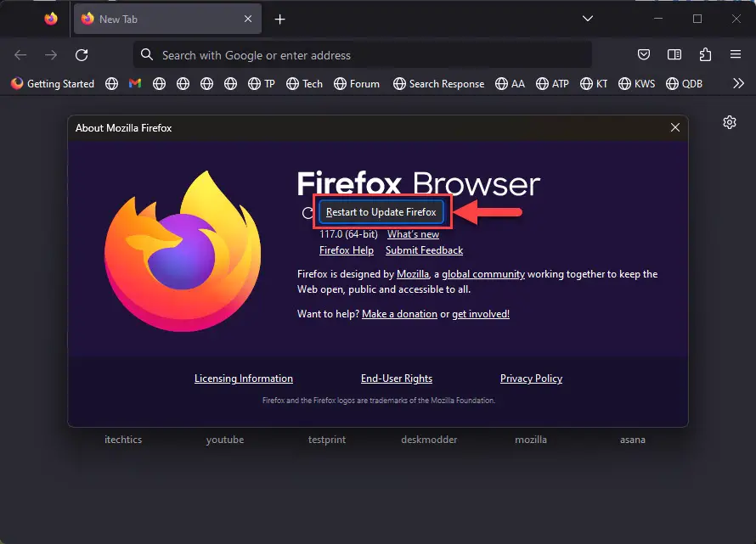The height and width of the screenshot is (544, 756).
Task: Open the QDB bookmark
Action: click(684, 84)
